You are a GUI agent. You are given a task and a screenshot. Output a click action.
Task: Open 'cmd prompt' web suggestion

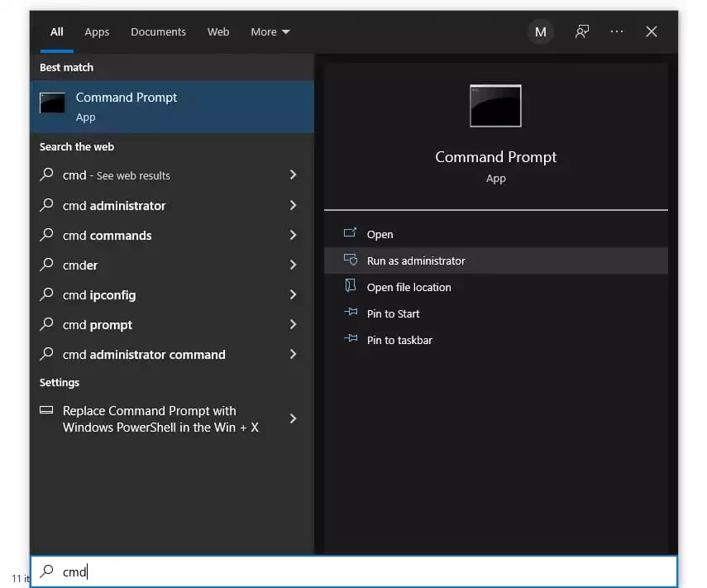tap(172, 325)
